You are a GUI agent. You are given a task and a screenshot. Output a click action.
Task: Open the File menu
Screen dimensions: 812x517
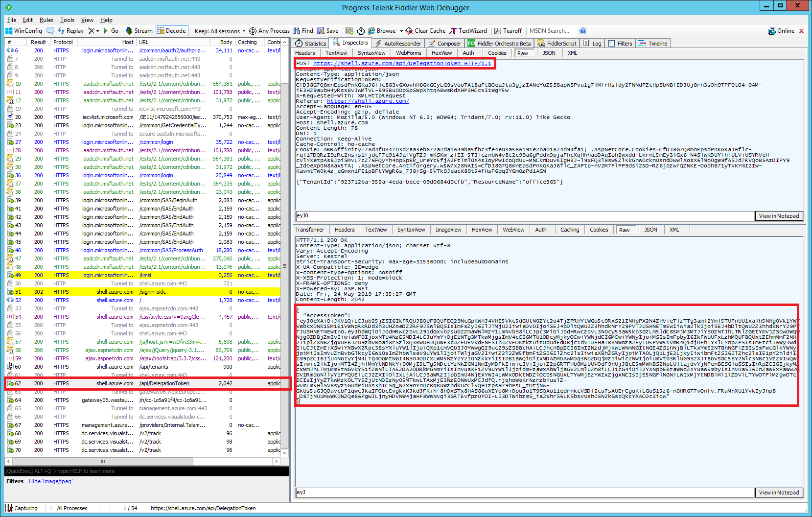tap(12, 20)
